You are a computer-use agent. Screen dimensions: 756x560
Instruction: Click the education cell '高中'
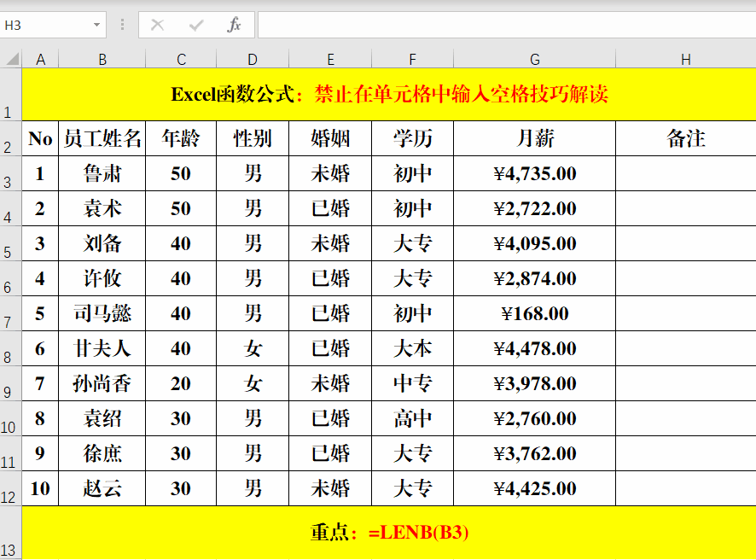(412, 418)
